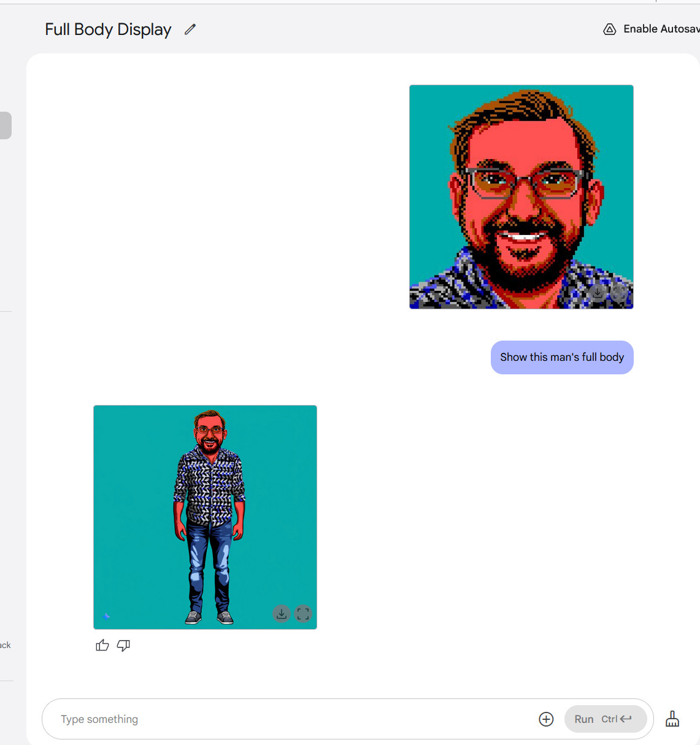
Task: Click the broom icon to clear chat
Action: pos(672,719)
